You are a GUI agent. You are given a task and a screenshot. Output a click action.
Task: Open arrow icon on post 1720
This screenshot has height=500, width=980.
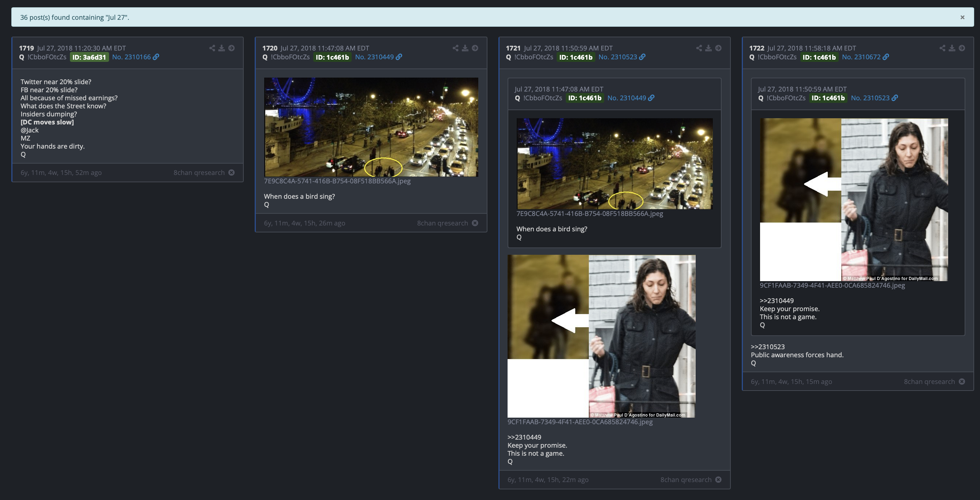pos(475,48)
